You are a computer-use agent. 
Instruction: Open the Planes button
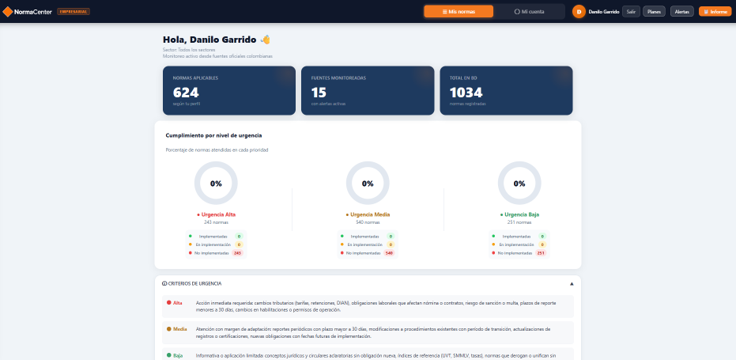tap(654, 11)
